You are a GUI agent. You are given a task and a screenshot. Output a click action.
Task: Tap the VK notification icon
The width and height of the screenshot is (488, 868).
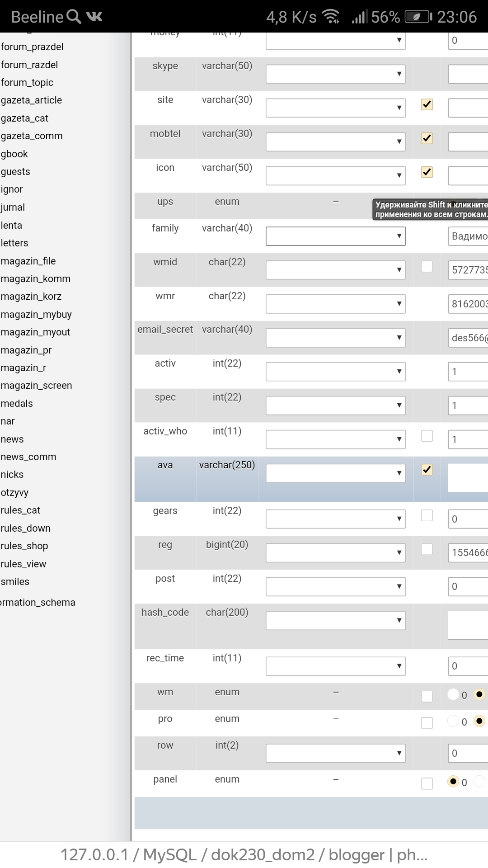click(94, 17)
